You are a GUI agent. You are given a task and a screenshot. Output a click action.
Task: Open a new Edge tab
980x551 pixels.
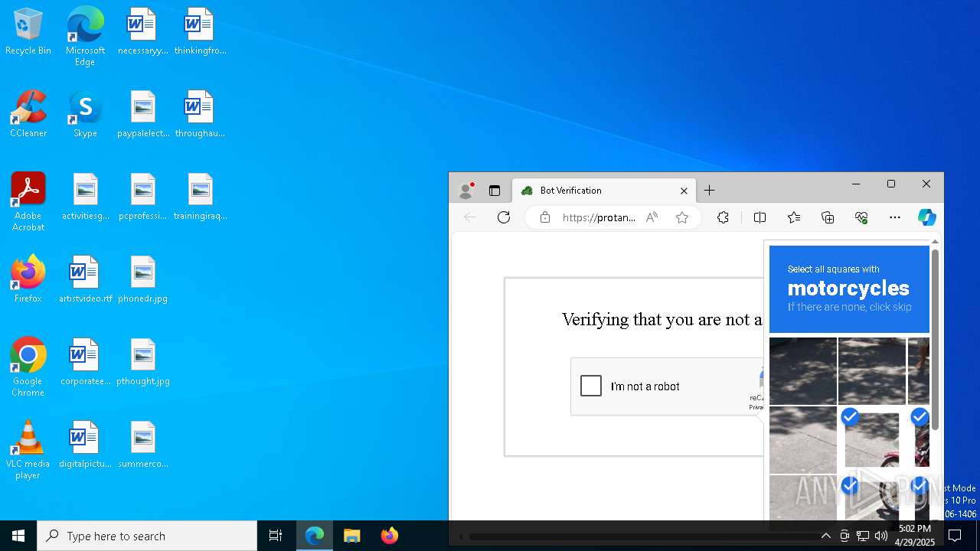pos(709,191)
